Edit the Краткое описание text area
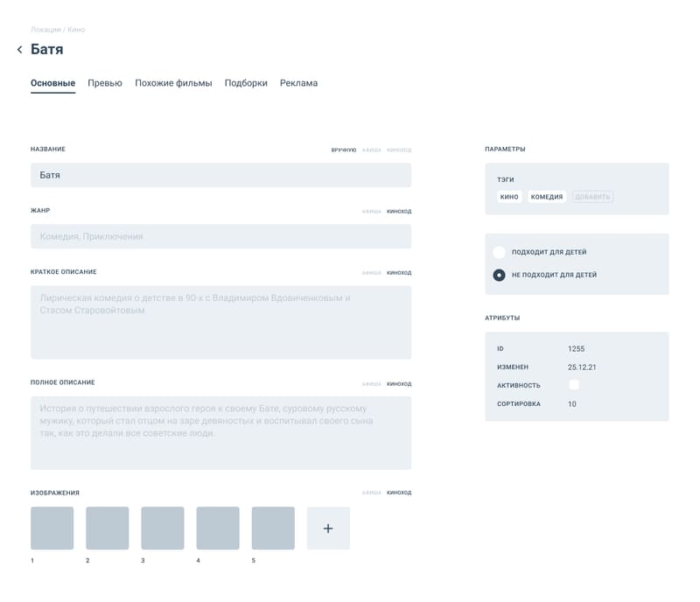 point(221,322)
